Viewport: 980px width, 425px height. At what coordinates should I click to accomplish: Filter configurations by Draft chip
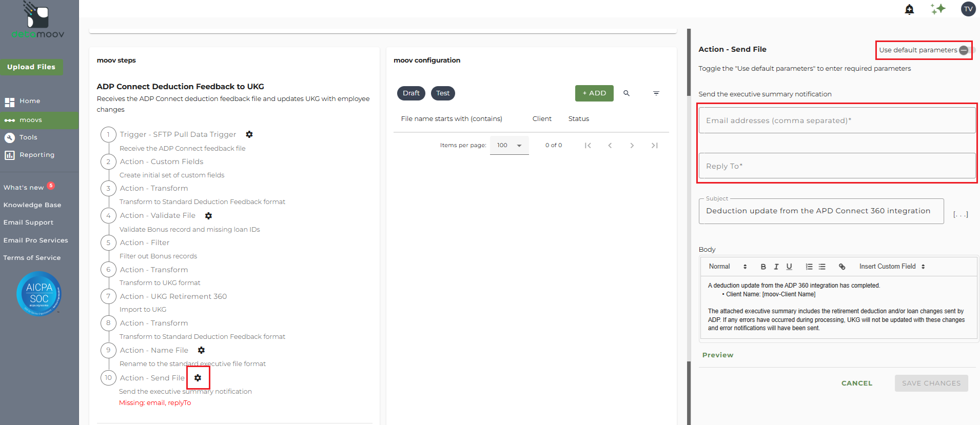coord(411,93)
